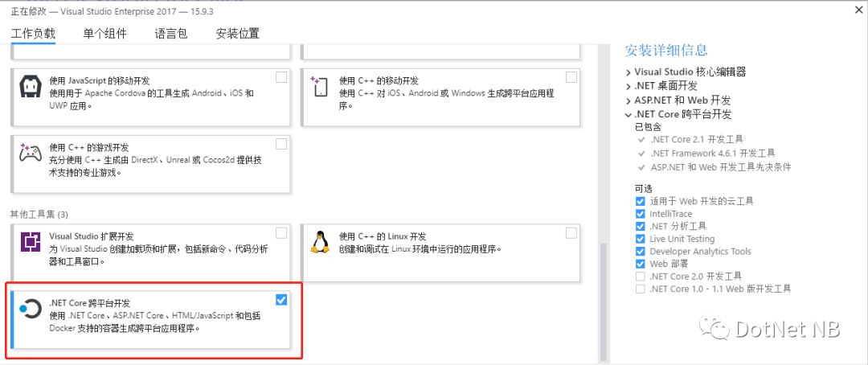Open the 语言包 tab
This screenshot has height=365, width=868.
click(171, 33)
